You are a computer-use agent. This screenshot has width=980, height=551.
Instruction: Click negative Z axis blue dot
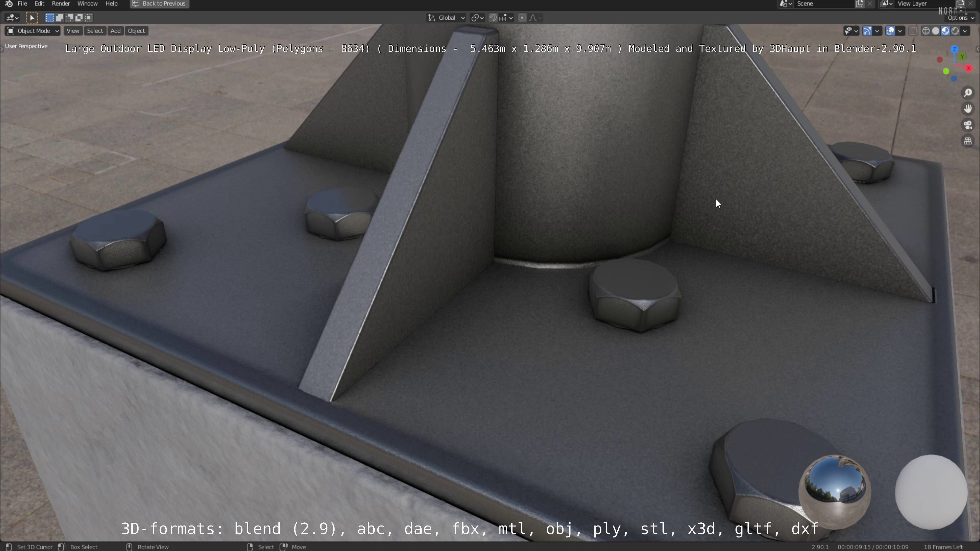pos(954,79)
